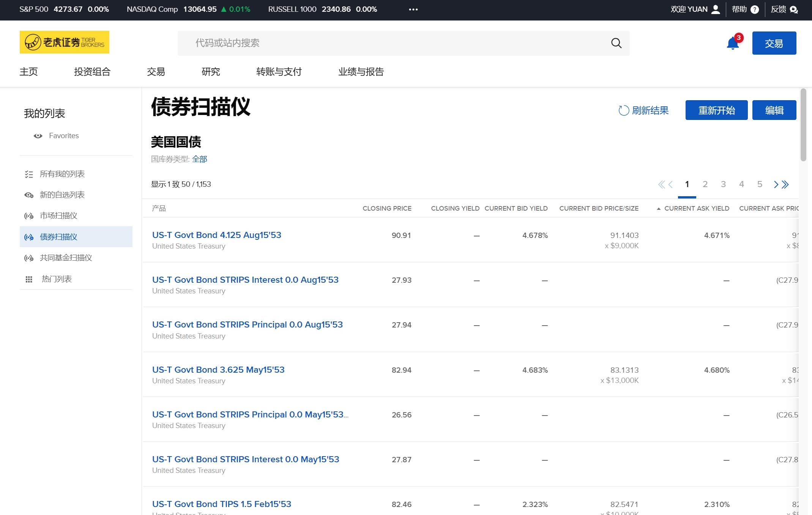Screen dimensions: 812x515
Task: Expand more market indices ellipsis
Action: pos(413,9)
